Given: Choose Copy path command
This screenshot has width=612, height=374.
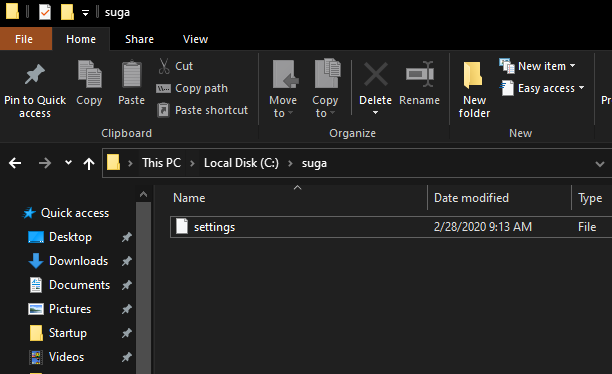Looking at the screenshot, I should tap(192, 88).
